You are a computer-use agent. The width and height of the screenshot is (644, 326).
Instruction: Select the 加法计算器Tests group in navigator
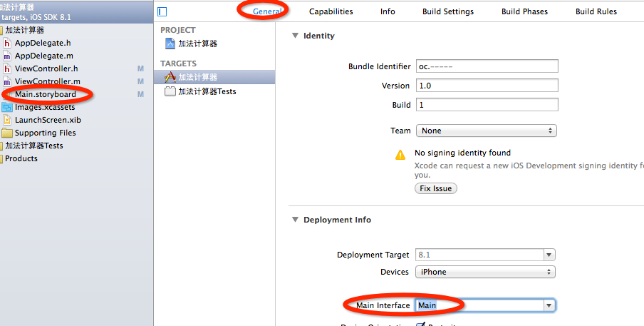click(34, 146)
